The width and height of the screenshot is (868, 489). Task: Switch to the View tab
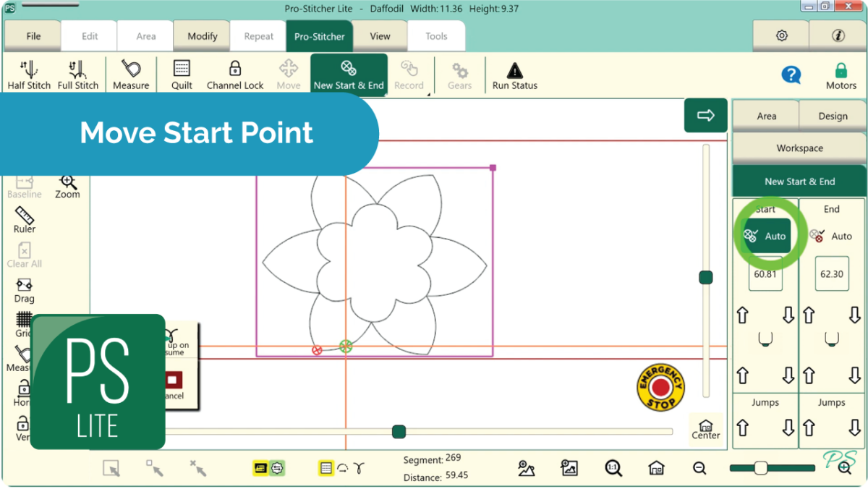(380, 36)
